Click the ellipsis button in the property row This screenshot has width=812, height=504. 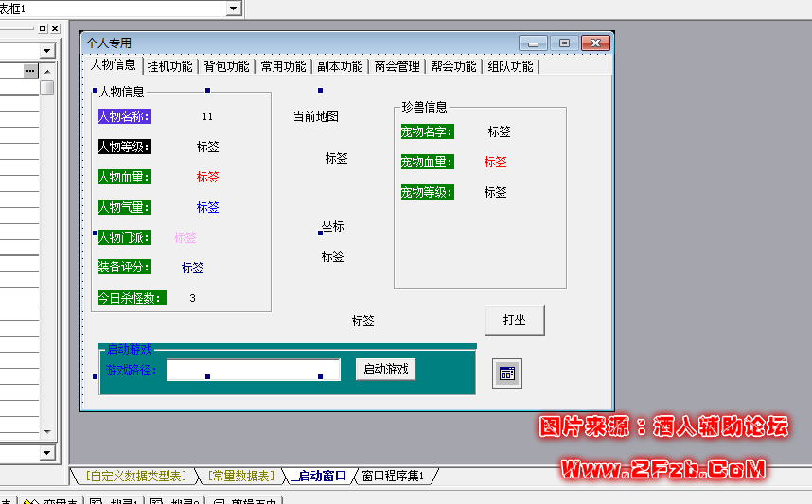31,71
